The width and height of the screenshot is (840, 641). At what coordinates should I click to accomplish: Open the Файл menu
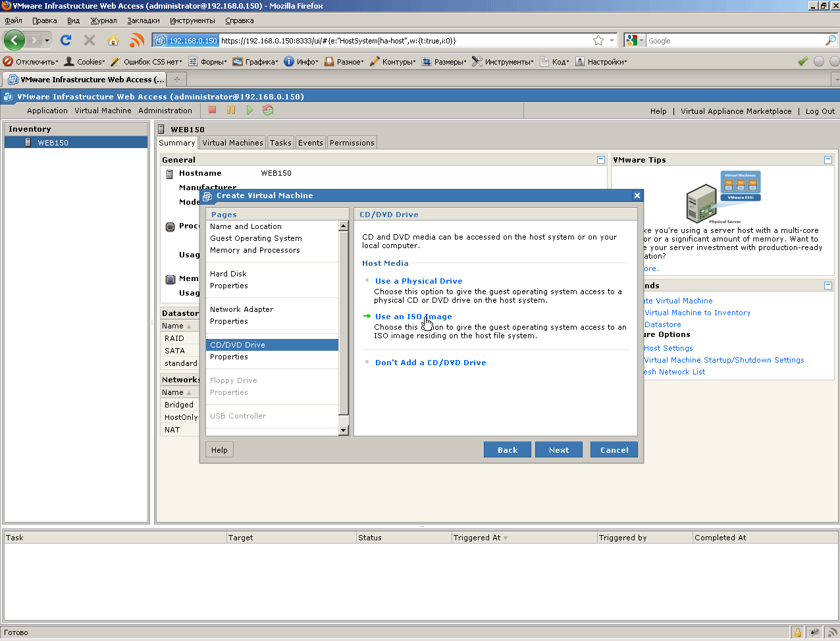click(x=13, y=20)
